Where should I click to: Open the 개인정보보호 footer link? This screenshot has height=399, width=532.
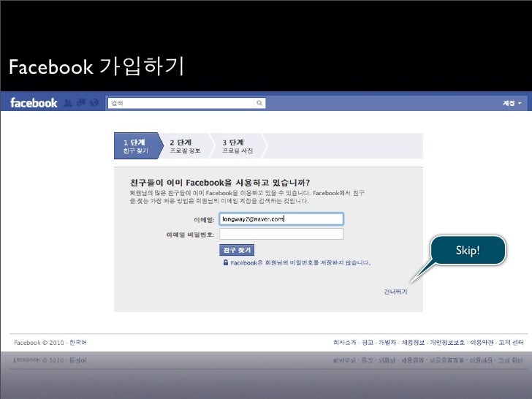click(x=447, y=342)
